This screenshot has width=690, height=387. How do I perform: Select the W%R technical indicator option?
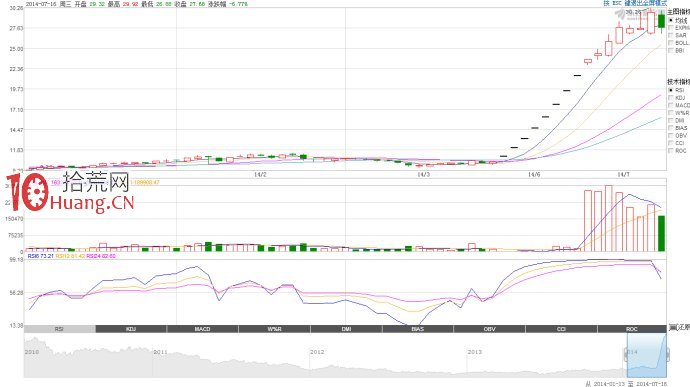click(x=671, y=113)
